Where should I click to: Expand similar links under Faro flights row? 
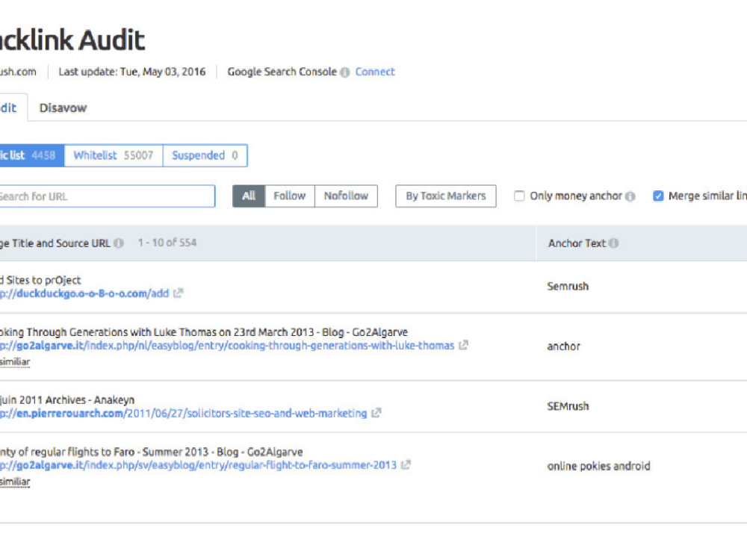pos(15,482)
